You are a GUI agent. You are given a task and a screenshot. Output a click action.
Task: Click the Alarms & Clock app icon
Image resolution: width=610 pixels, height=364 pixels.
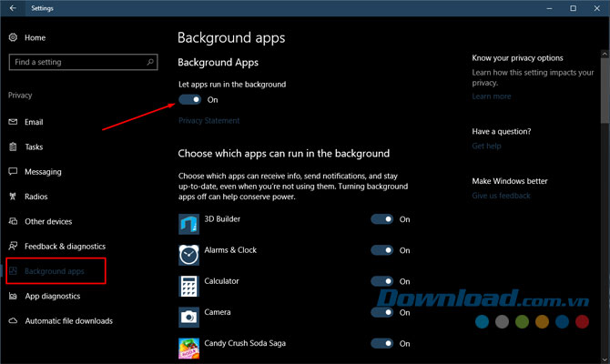coord(188,255)
